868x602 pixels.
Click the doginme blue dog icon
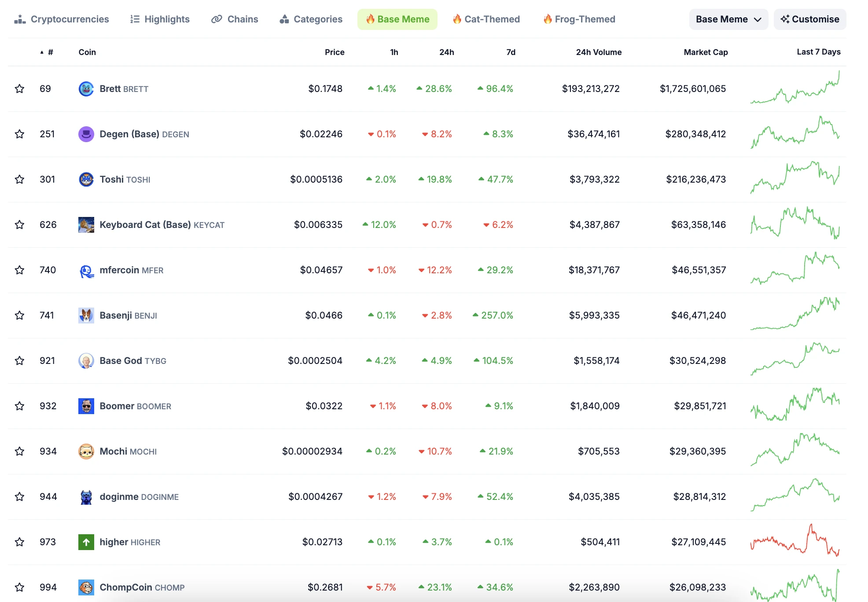coord(86,497)
